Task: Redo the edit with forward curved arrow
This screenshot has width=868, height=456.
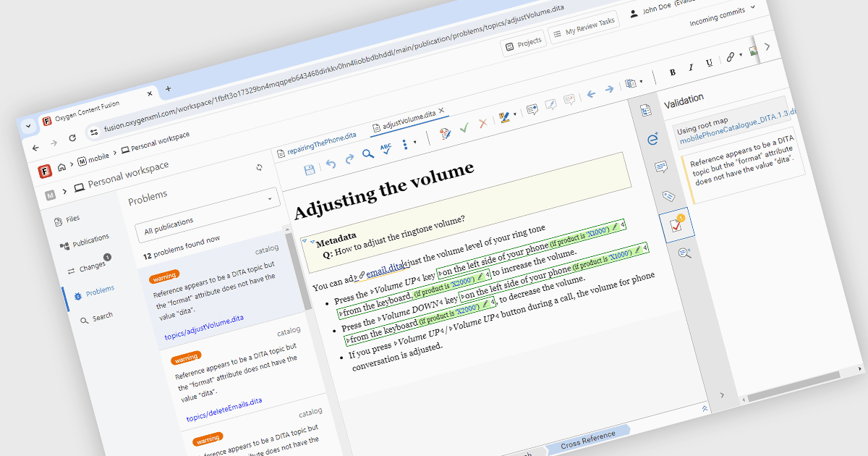Action: [349, 159]
